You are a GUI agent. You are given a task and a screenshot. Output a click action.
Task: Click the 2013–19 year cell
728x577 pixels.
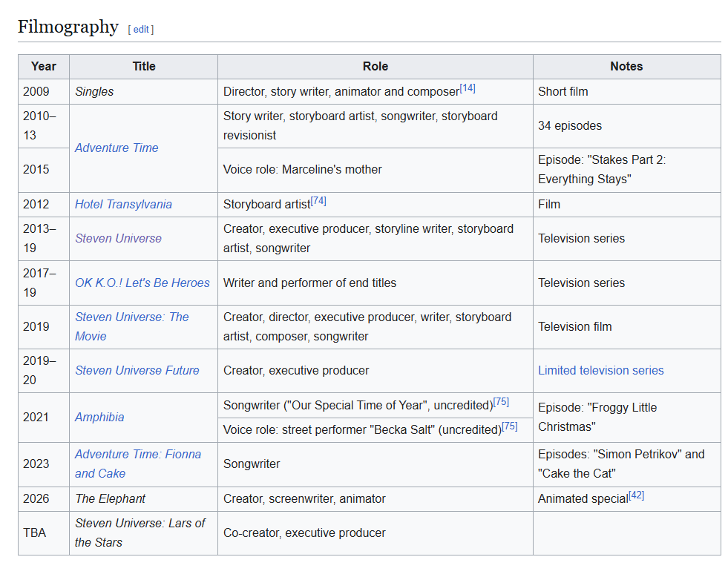coord(44,238)
